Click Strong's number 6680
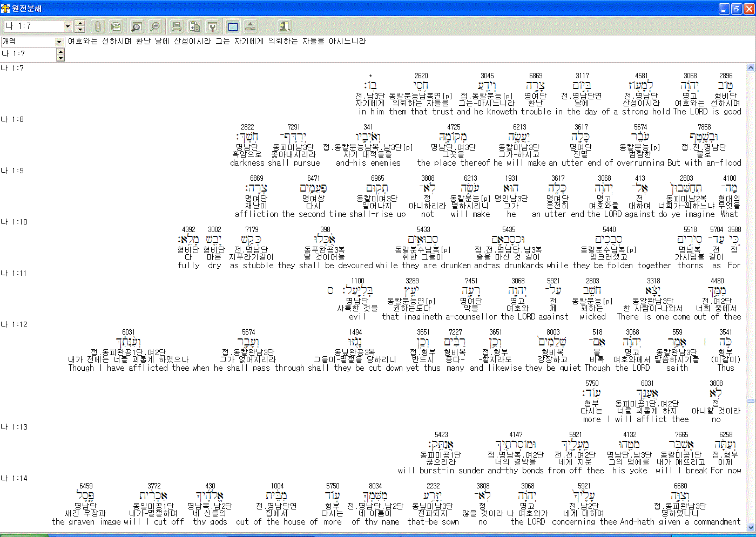 point(680,486)
